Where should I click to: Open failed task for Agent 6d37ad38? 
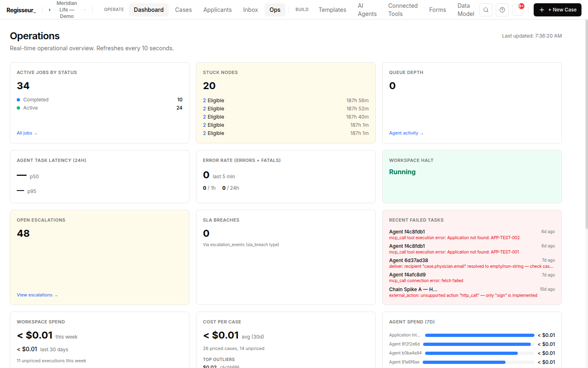click(x=472, y=263)
